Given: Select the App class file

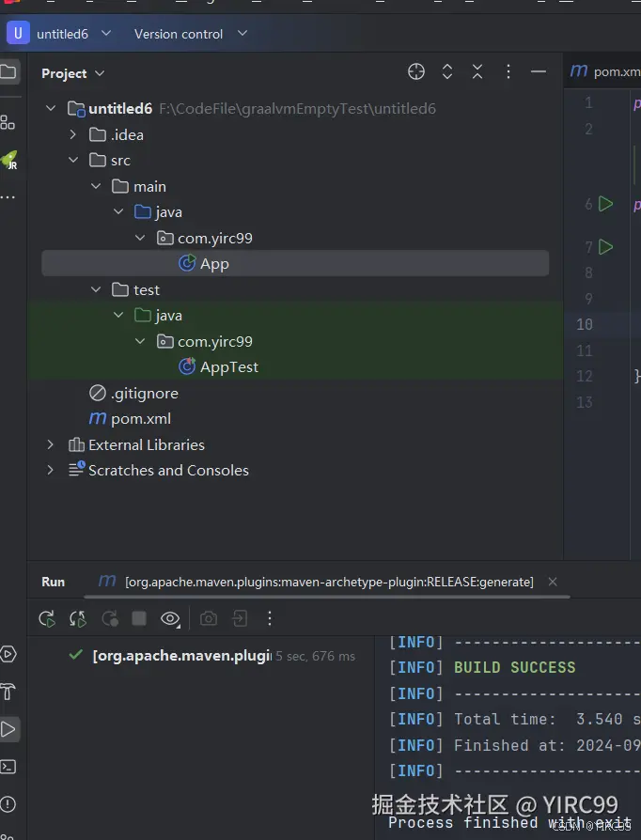Looking at the screenshot, I should coord(295,264).
